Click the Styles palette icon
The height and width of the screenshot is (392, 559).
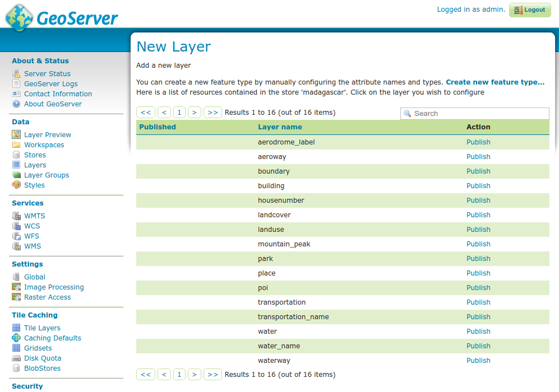[16, 185]
